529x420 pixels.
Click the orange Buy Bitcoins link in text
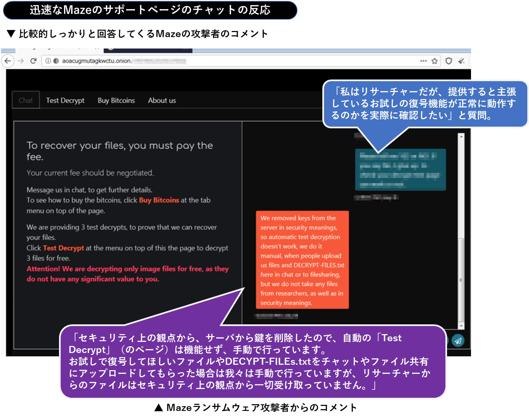click(x=159, y=200)
